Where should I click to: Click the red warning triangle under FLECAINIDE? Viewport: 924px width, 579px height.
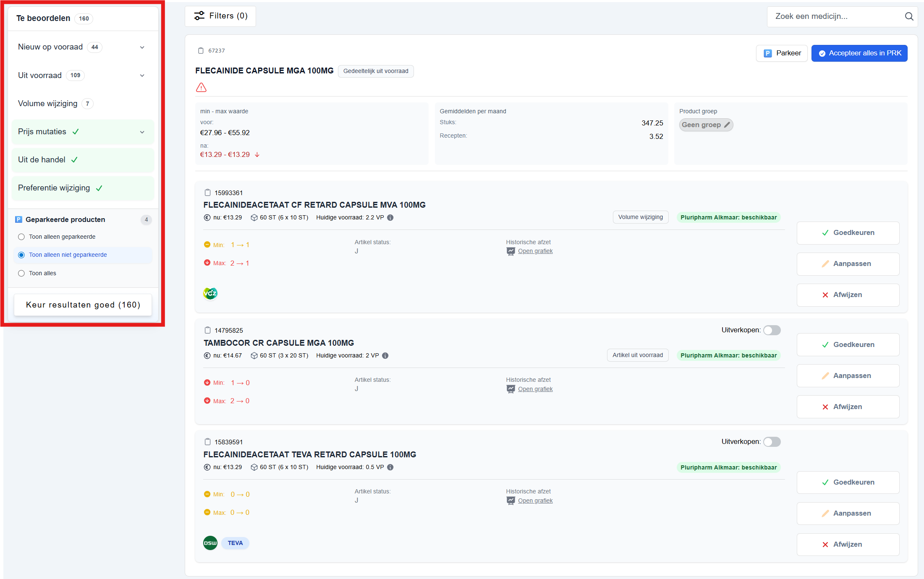pos(202,87)
